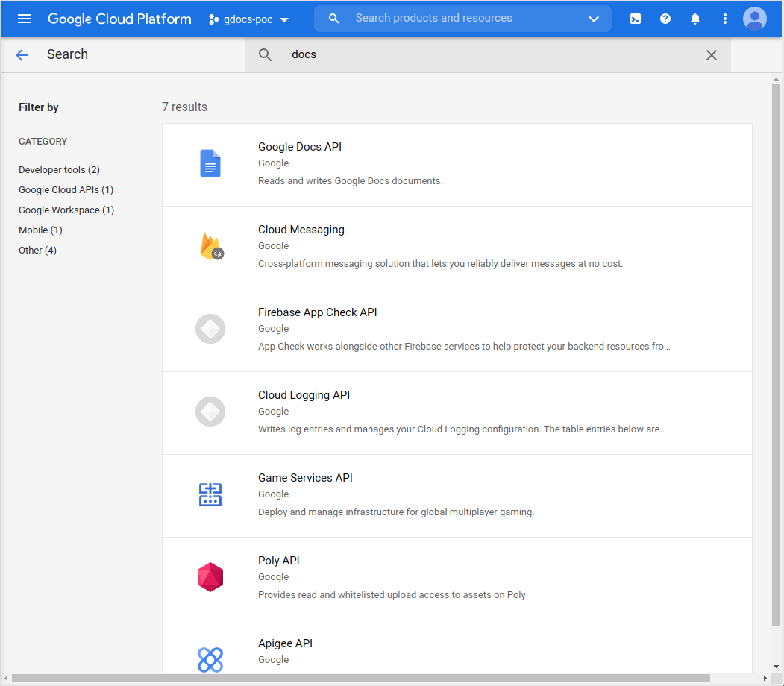Image resolution: width=784 pixels, height=686 pixels.
Task: Open the Help question mark icon
Action: pos(665,19)
